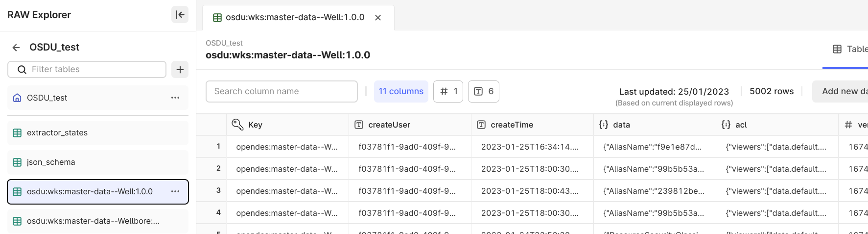Click the table icon next to Wellbore entry
This screenshot has width=868, height=234.
tap(17, 221)
